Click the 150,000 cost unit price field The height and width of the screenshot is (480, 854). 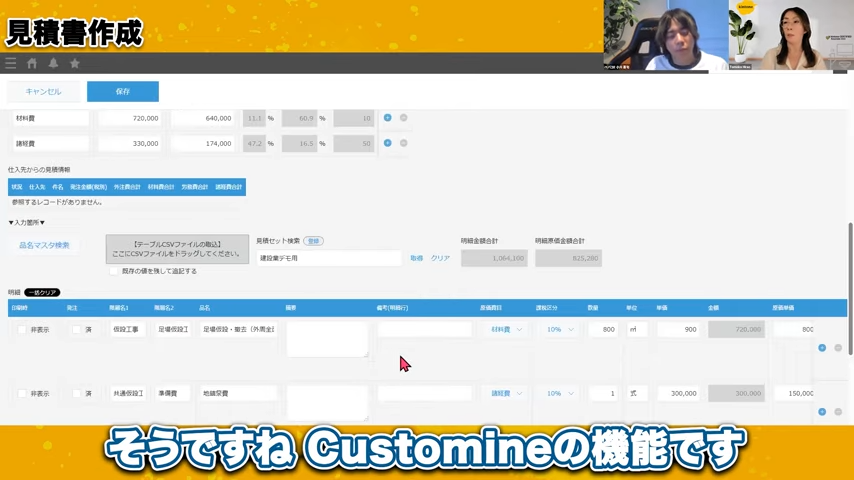794,393
